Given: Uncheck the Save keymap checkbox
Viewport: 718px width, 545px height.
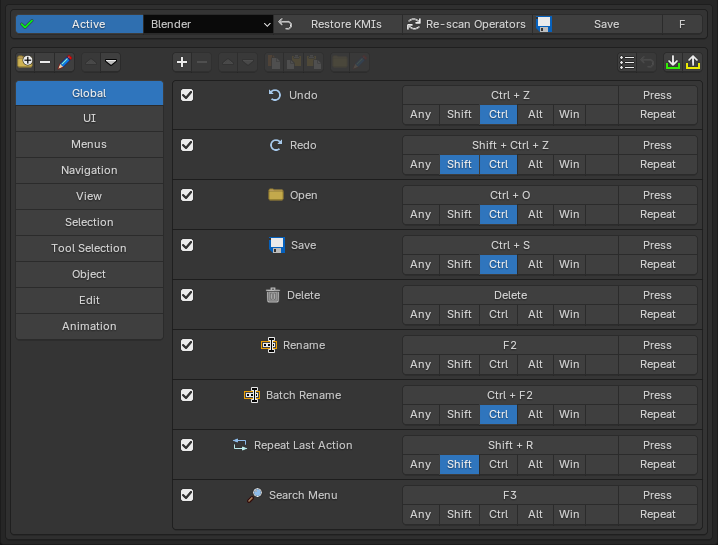Looking at the screenshot, I should click(187, 245).
